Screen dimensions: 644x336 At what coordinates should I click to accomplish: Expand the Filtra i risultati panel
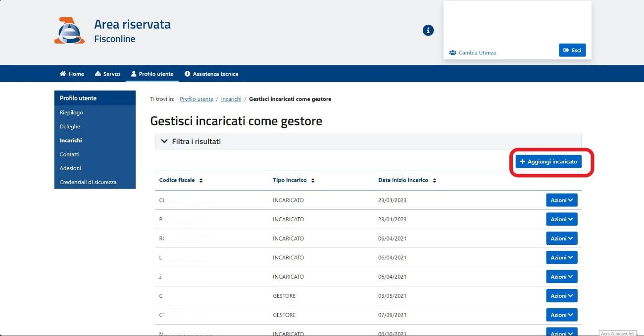pyautogui.click(x=191, y=142)
